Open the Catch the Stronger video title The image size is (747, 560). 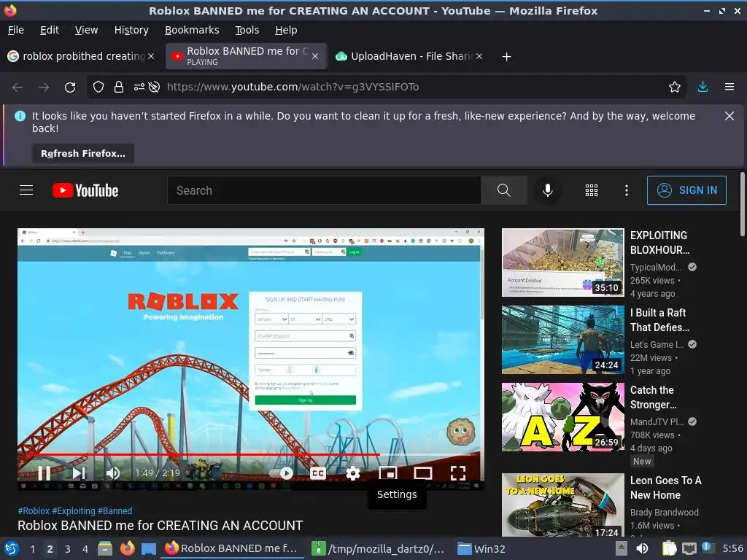[x=653, y=397]
